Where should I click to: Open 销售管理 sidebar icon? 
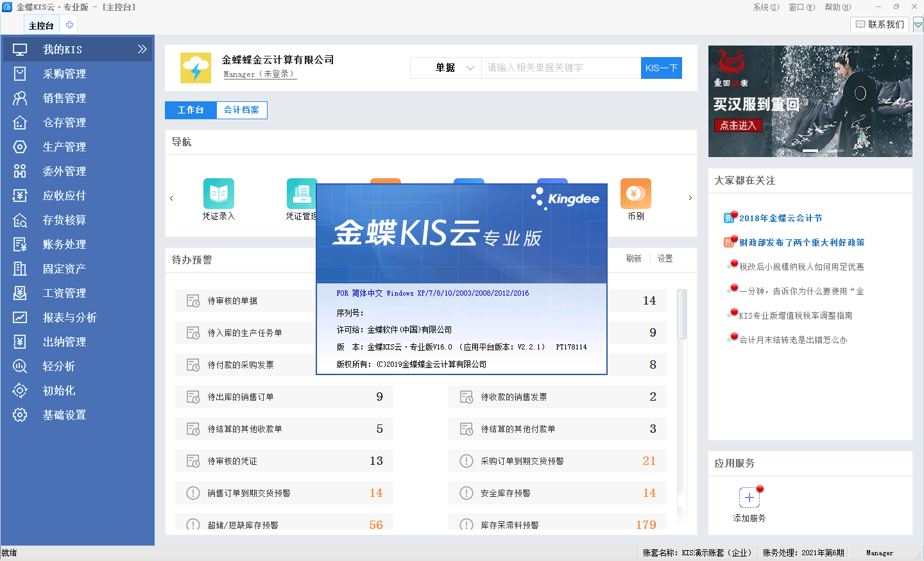click(x=20, y=98)
